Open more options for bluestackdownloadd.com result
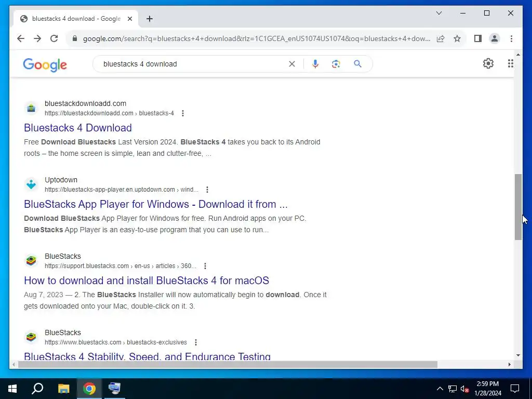Viewport: 532px width, 399px height. 183,113
